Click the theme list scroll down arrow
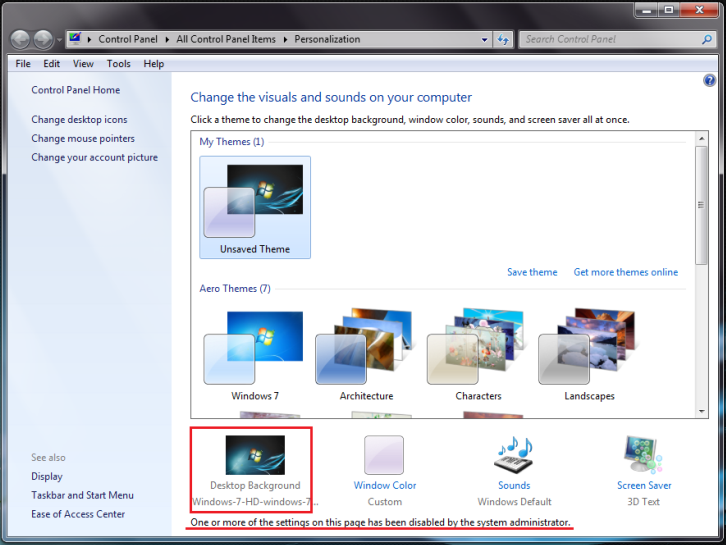Viewport: 726px width, 545px height. 701,411
